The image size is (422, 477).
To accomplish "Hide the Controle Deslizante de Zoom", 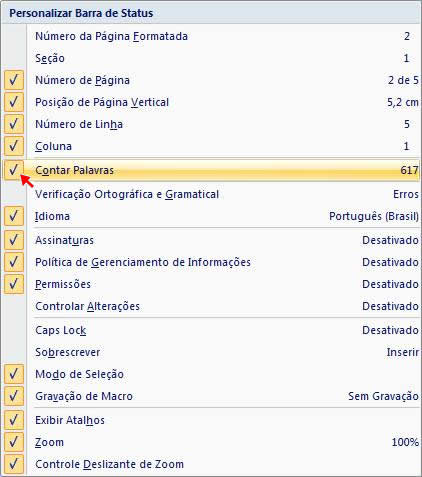I will (211, 464).
